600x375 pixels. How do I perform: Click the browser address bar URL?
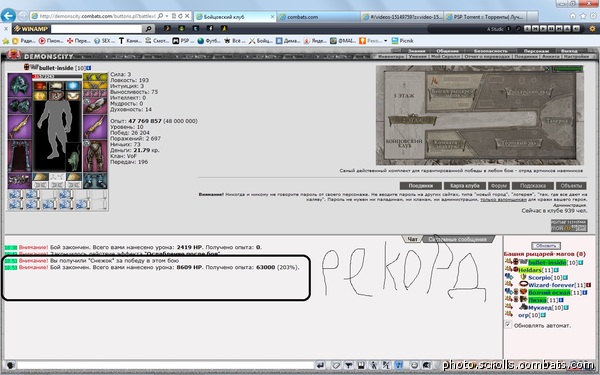tap(98, 16)
